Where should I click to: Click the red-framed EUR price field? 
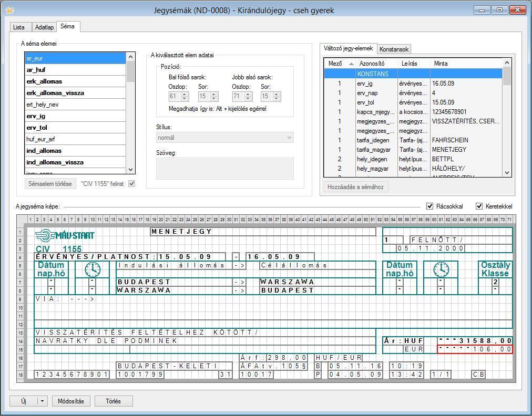[x=475, y=349]
